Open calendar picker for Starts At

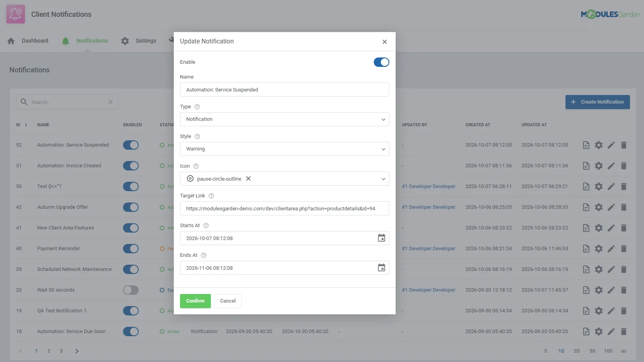(x=382, y=238)
